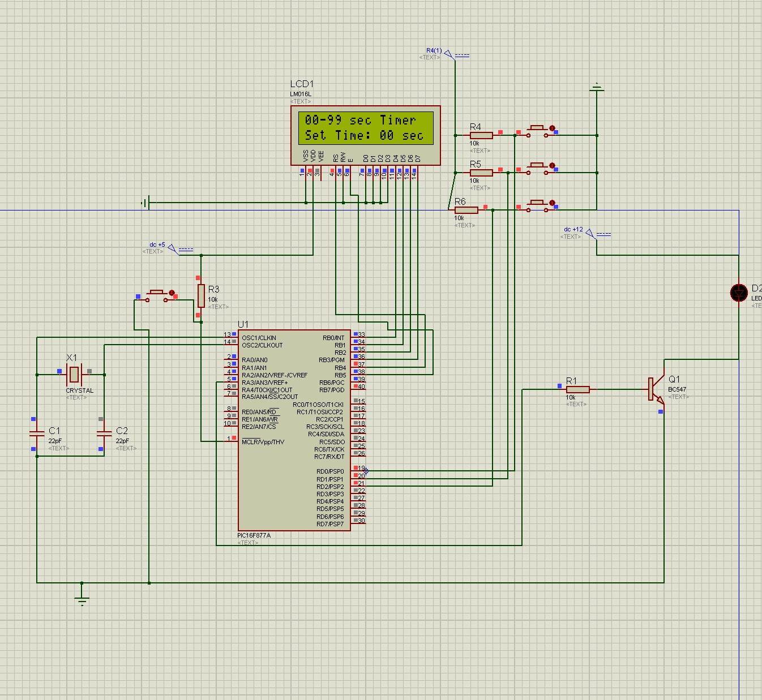This screenshot has width=762, height=700.
Task: Click the MCLR/Vpp/THV pin label
Action: coord(263,442)
